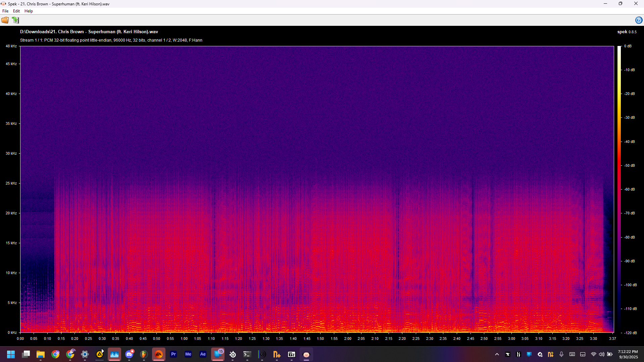
Task: Click the microphone icon in the system tray
Action: pos(561,354)
